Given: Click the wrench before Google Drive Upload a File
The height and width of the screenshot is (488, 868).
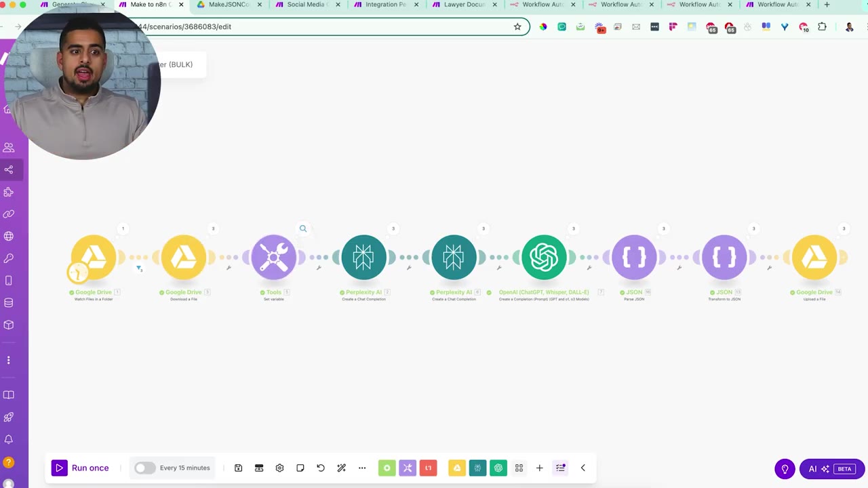Looking at the screenshot, I should click(769, 268).
